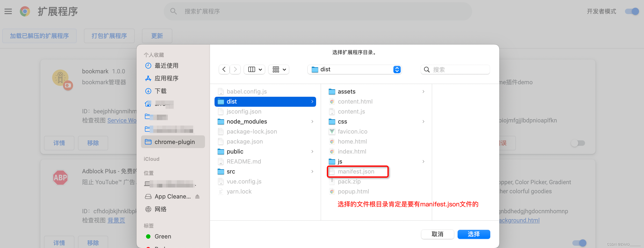Select the assets folder icon

(332, 92)
